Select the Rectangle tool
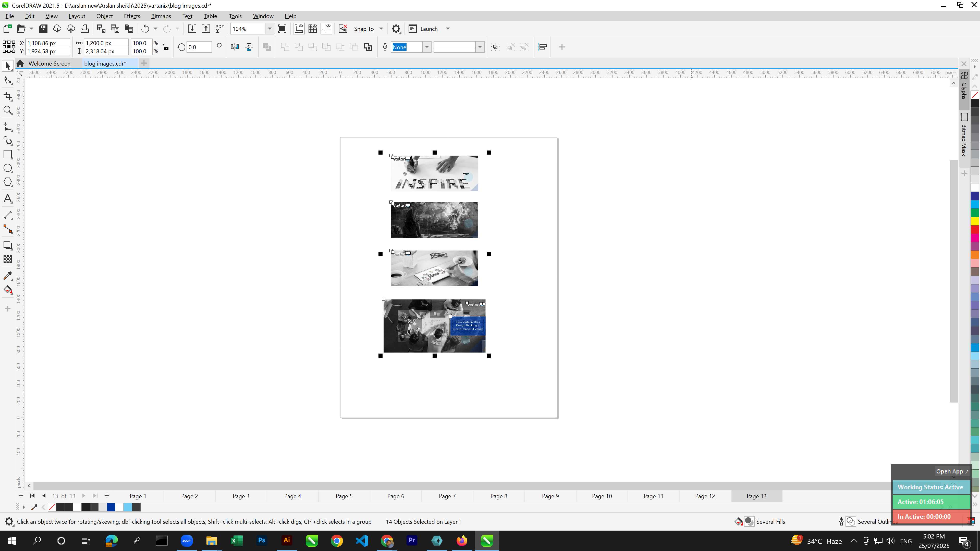This screenshot has width=980, height=551. coord(8,154)
